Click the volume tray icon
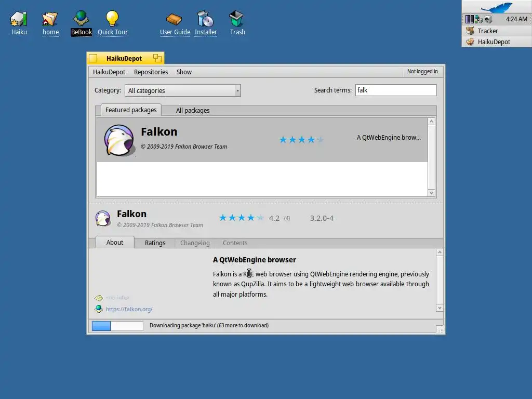The height and width of the screenshot is (399, 532). tap(488, 19)
